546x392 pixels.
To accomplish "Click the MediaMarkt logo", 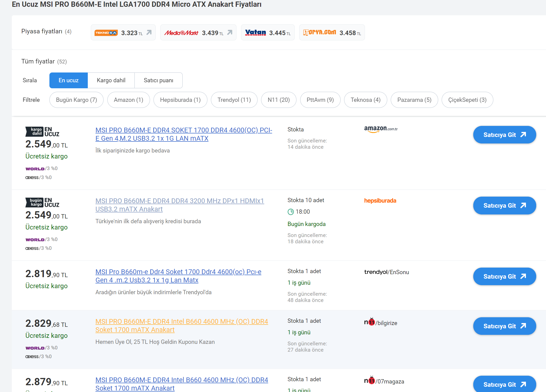I will 181,33.
